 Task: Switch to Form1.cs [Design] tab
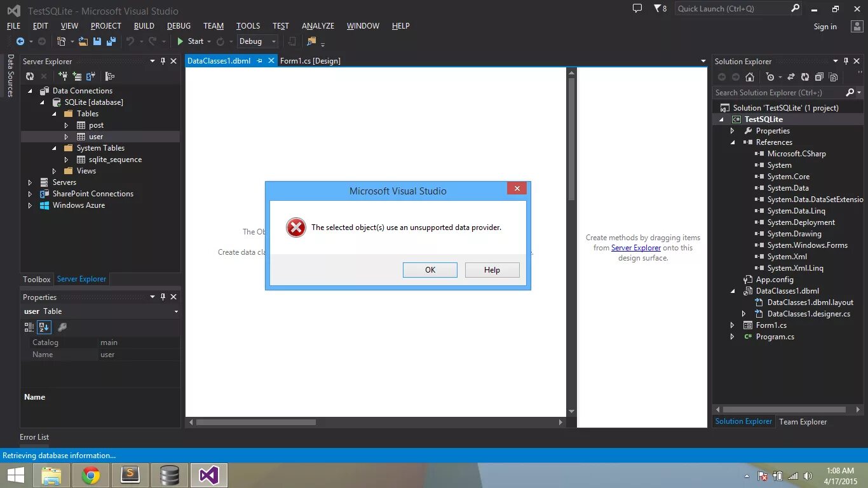click(x=310, y=61)
